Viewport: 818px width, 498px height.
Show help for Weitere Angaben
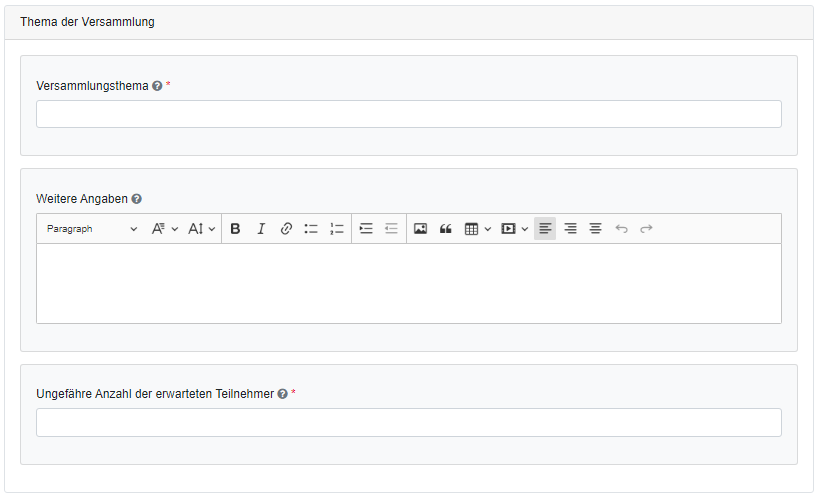136,199
